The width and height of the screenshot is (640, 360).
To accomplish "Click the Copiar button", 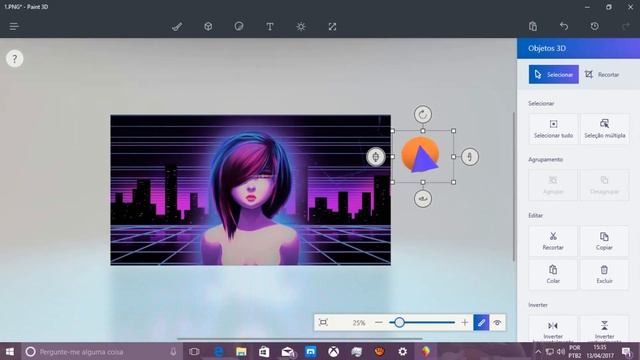I will pyautogui.click(x=604, y=241).
